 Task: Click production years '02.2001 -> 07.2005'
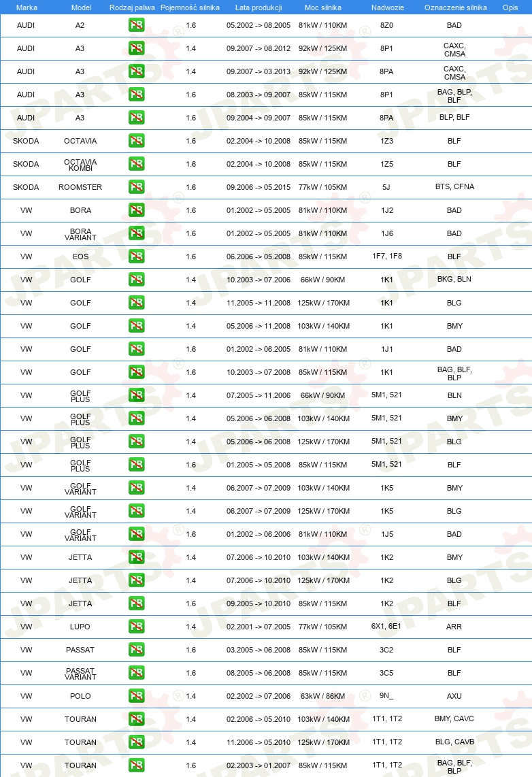tap(259, 627)
